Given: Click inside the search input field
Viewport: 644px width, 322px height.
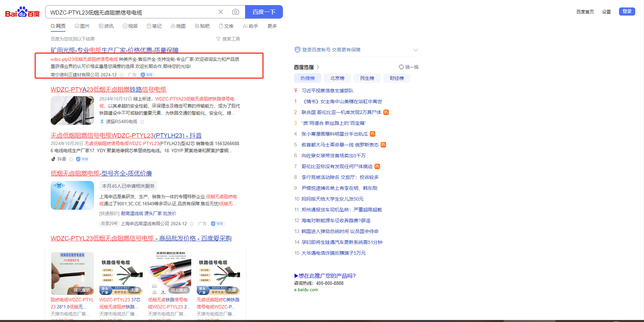Looking at the screenshot, I should pos(132,13).
